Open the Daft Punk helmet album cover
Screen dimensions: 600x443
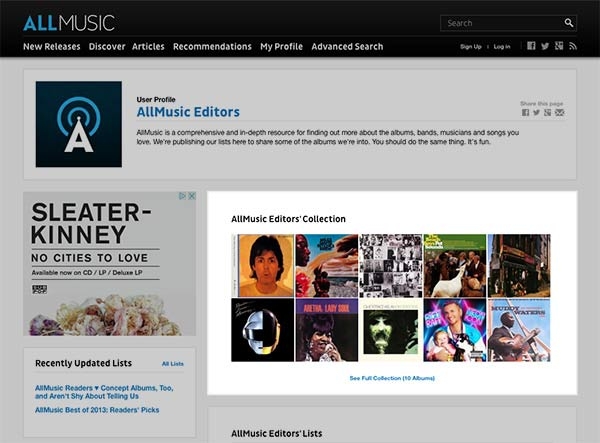click(x=262, y=330)
